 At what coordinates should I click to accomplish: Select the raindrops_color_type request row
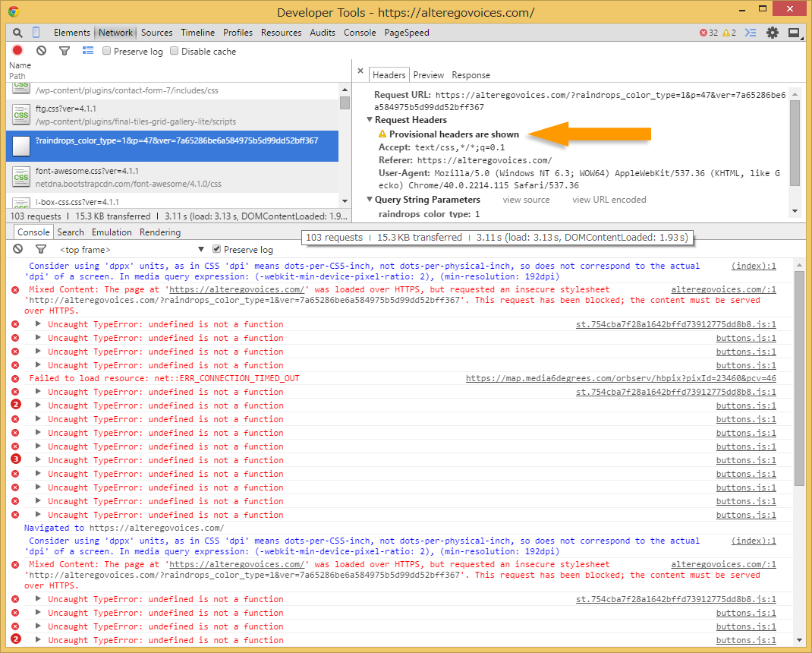[172, 146]
